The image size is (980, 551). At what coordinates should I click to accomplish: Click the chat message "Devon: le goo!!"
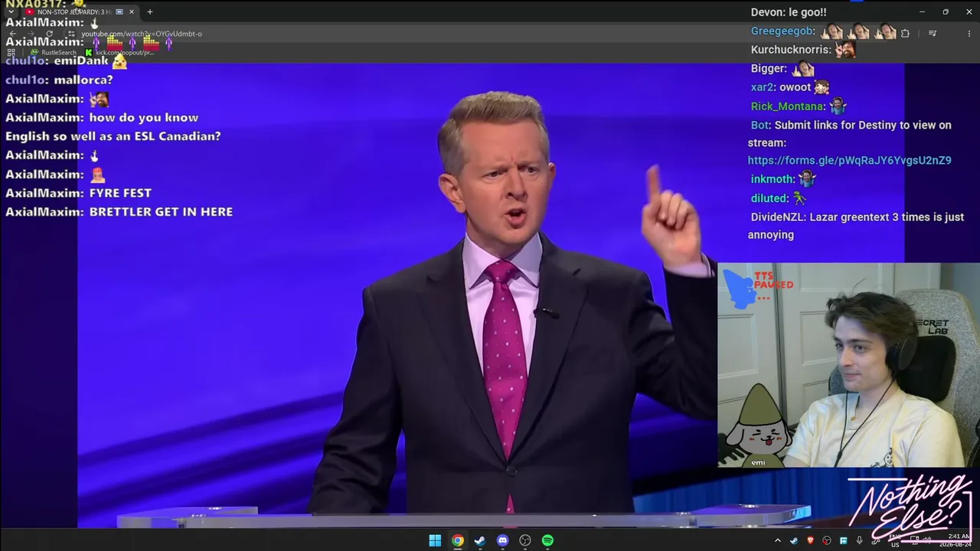(x=789, y=12)
